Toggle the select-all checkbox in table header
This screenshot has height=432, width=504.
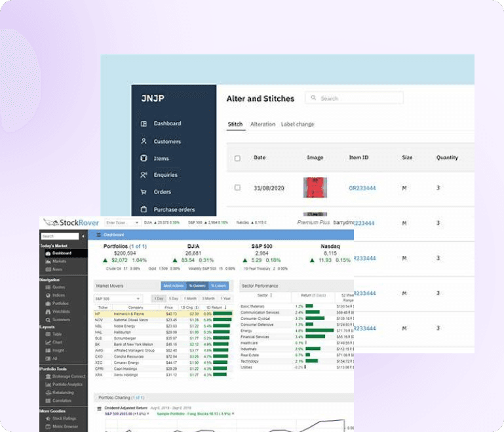coord(237,158)
